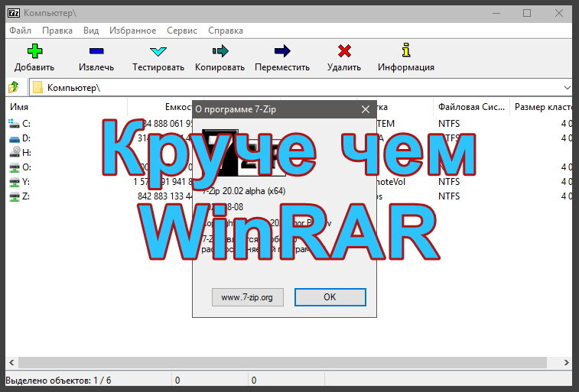
Task: Click the red X Delete icon
Action: 344,51
